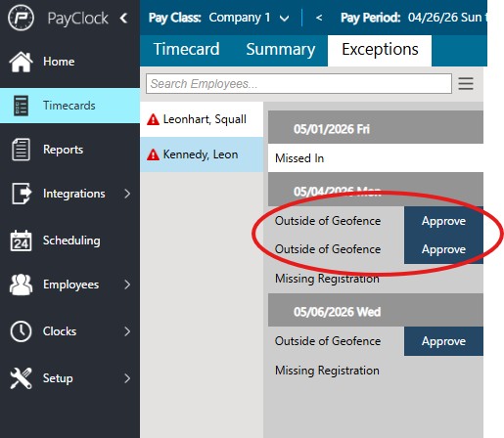The width and height of the screenshot is (504, 438).
Task: Open Home via house icon
Action: pos(21,62)
